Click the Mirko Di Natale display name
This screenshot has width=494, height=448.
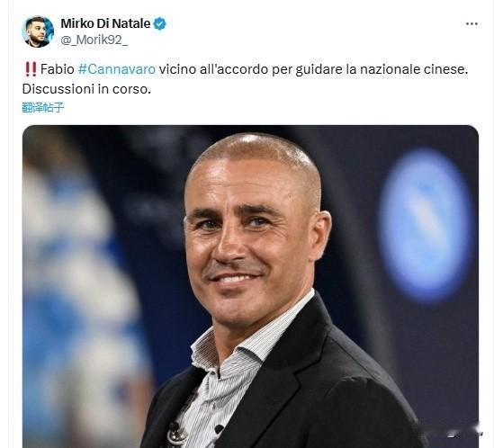105,23
